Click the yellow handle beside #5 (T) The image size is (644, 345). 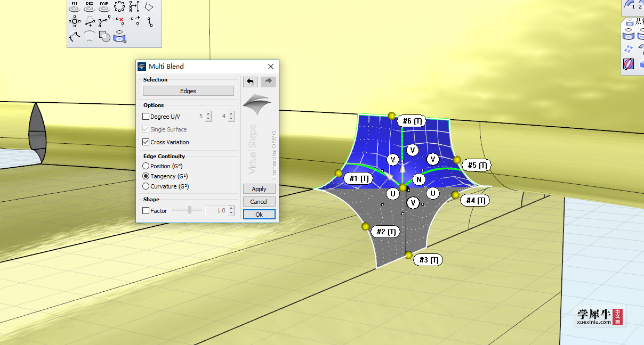(x=457, y=160)
